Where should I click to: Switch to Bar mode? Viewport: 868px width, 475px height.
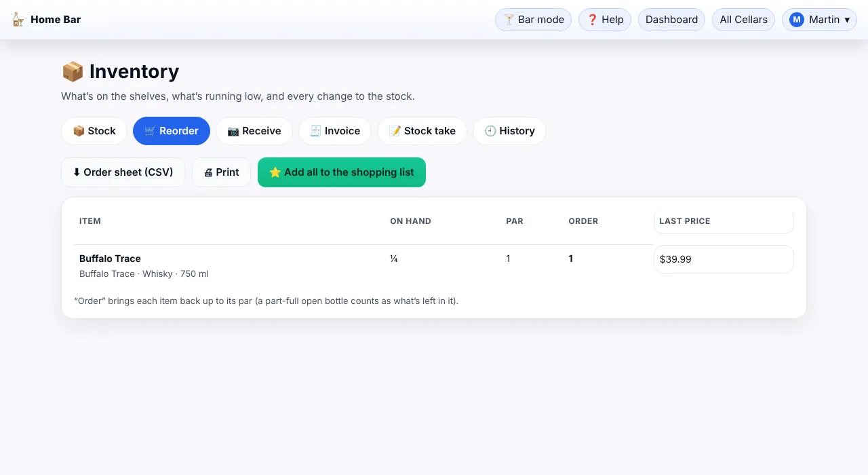(x=534, y=20)
